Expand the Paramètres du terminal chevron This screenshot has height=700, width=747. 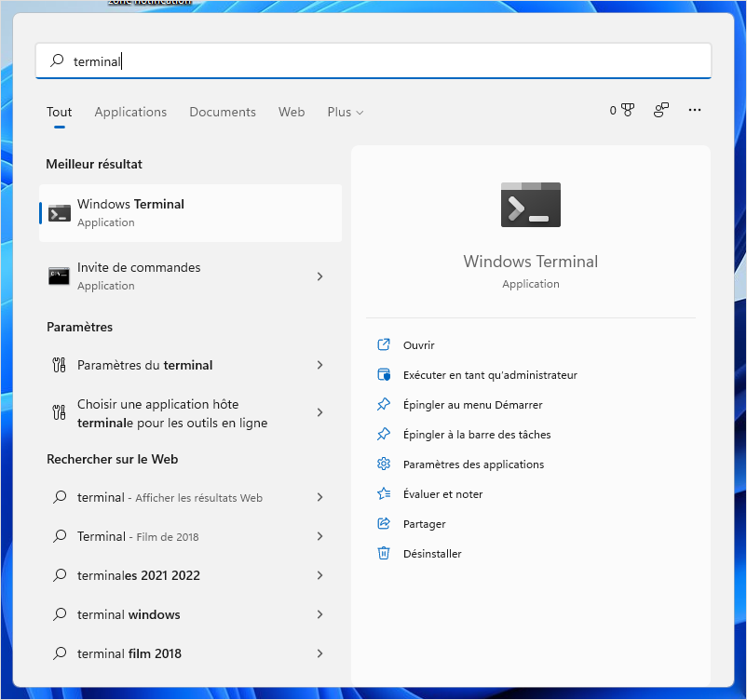[319, 365]
